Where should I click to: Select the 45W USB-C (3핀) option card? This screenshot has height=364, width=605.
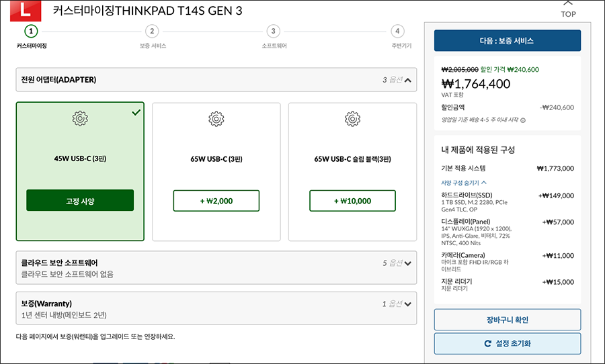coord(80,171)
